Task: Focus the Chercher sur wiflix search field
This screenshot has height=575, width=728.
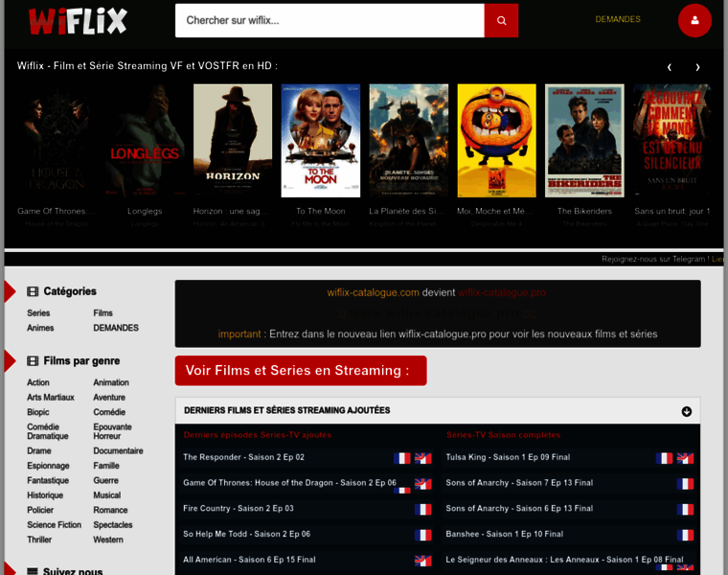Action: click(330, 20)
